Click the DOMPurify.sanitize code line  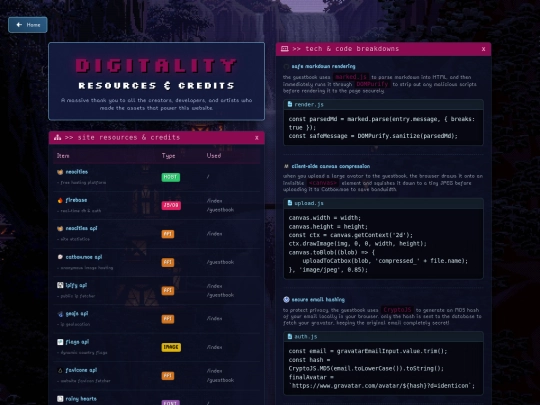pyautogui.click(x=373, y=136)
